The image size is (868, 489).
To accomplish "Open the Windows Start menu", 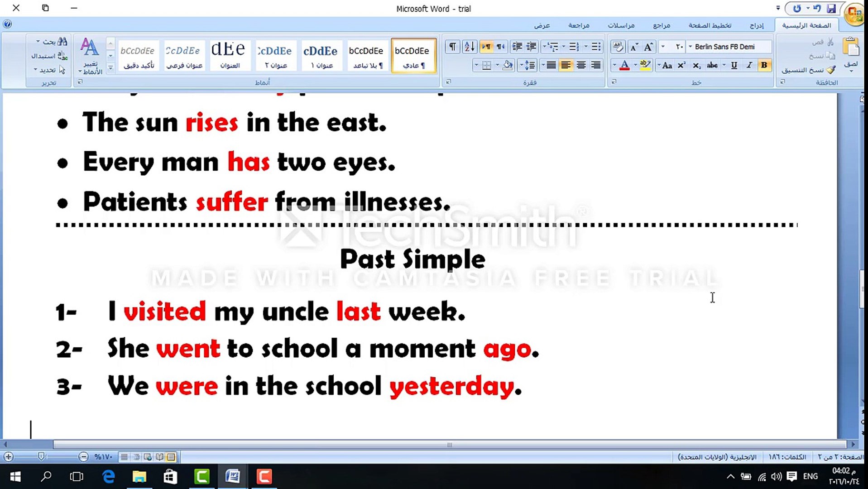I will tap(15, 476).
